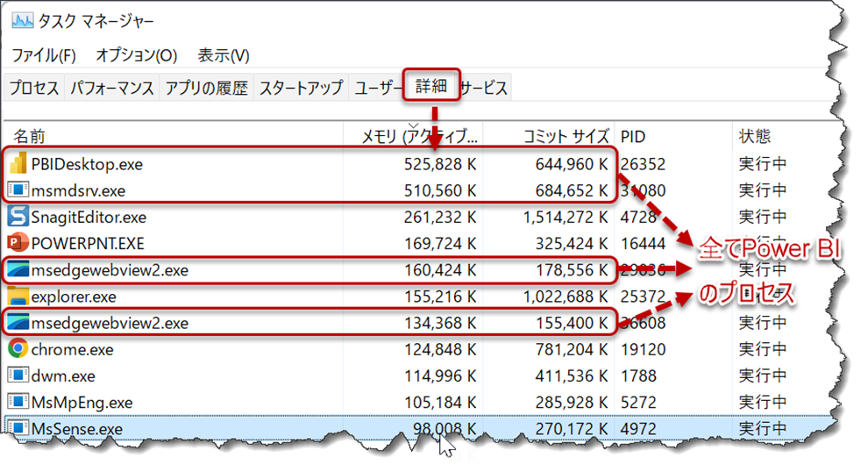The height and width of the screenshot is (472, 868).
Task: Select the PBIDesktop.exe process name
Action: click(x=87, y=164)
